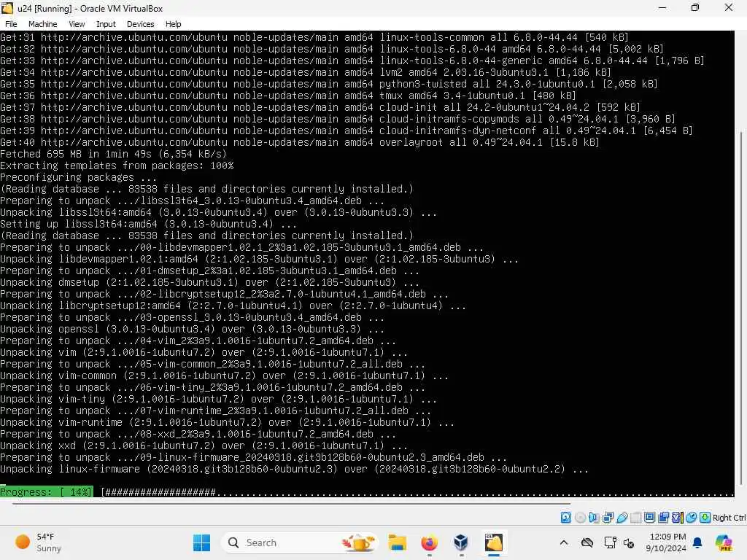
Task: Click the OneDrive cloud tray icon
Action: (587, 542)
